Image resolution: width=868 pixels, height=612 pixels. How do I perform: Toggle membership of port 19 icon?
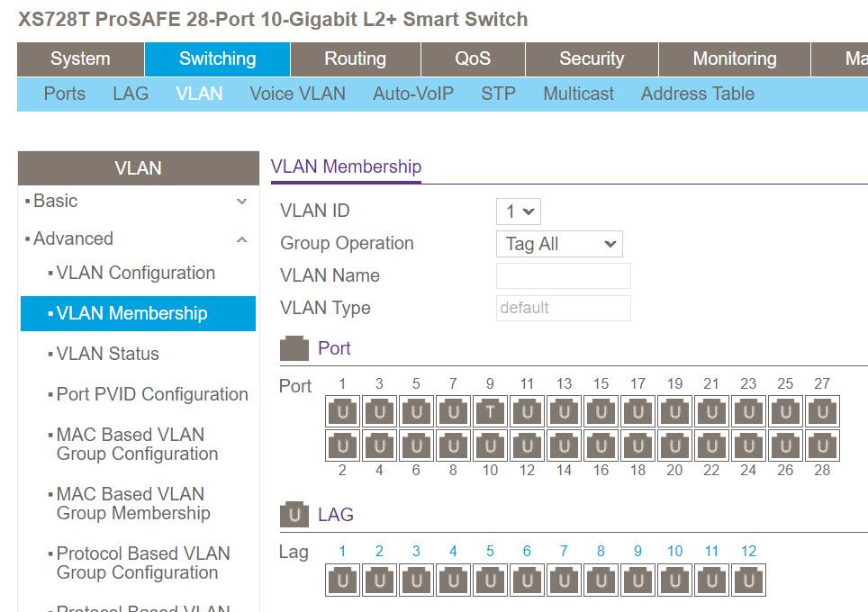coord(674,411)
